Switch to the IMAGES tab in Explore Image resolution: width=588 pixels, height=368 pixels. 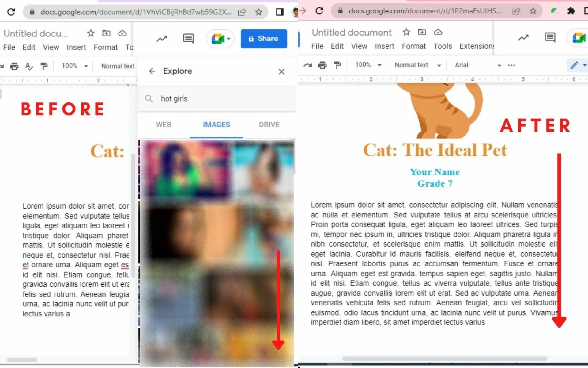pyautogui.click(x=216, y=125)
